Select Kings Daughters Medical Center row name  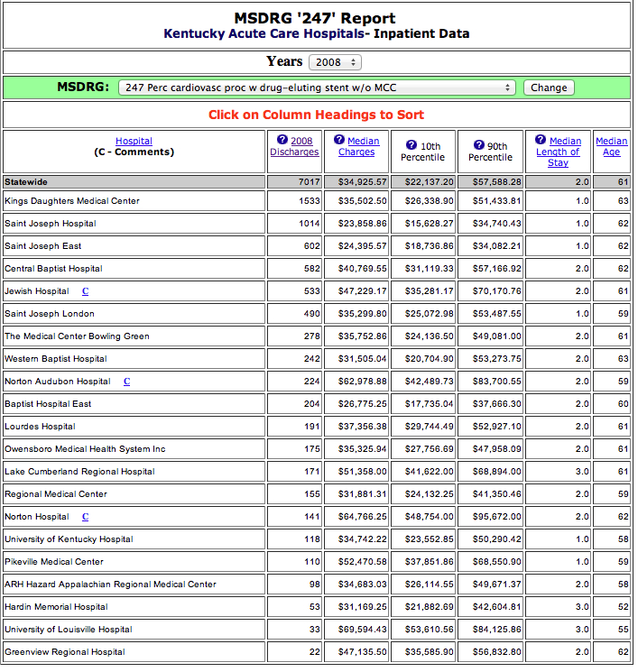pyautogui.click(x=72, y=200)
